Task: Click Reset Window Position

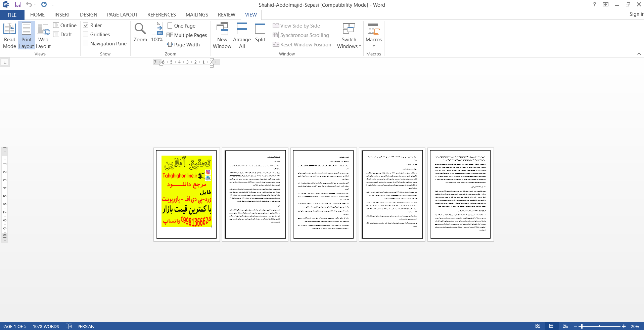Action: click(x=302, y=45)
